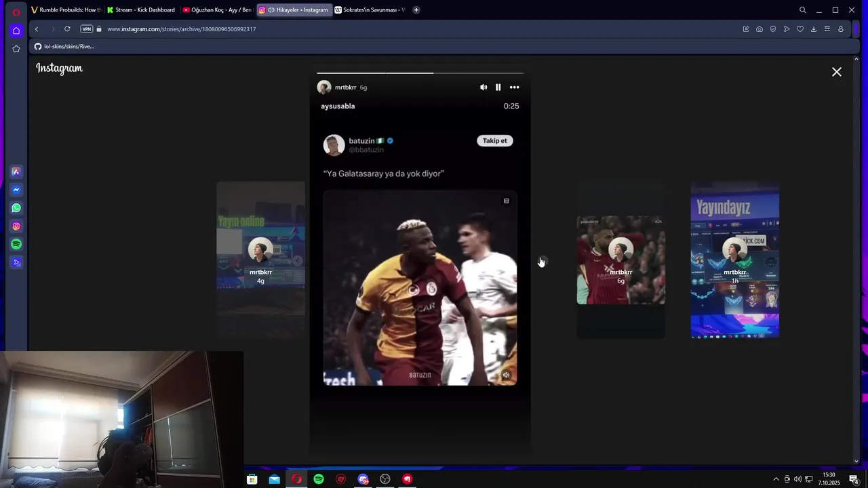This screenshot has width=868, height=488.
Task: Open Messenger from the Opera sidebar
Action: (x=16, y=190)
